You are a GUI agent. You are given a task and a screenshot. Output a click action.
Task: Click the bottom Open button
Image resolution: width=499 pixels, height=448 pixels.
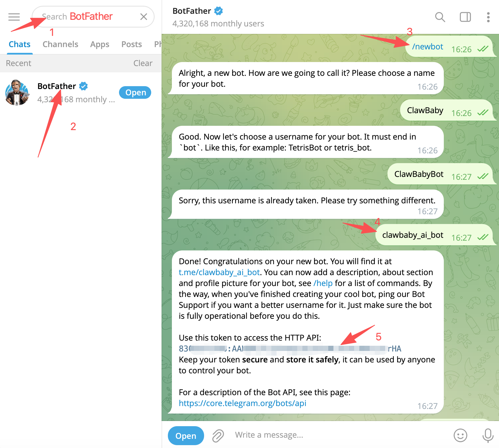(x=186, y=436)
